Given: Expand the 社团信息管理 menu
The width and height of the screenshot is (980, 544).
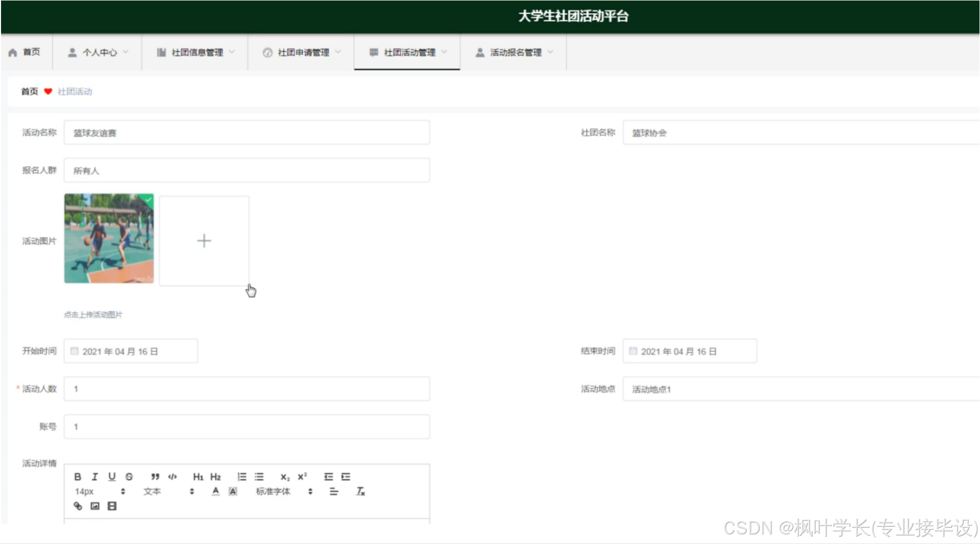Looking at the screenshot, I should click(196, 52).
